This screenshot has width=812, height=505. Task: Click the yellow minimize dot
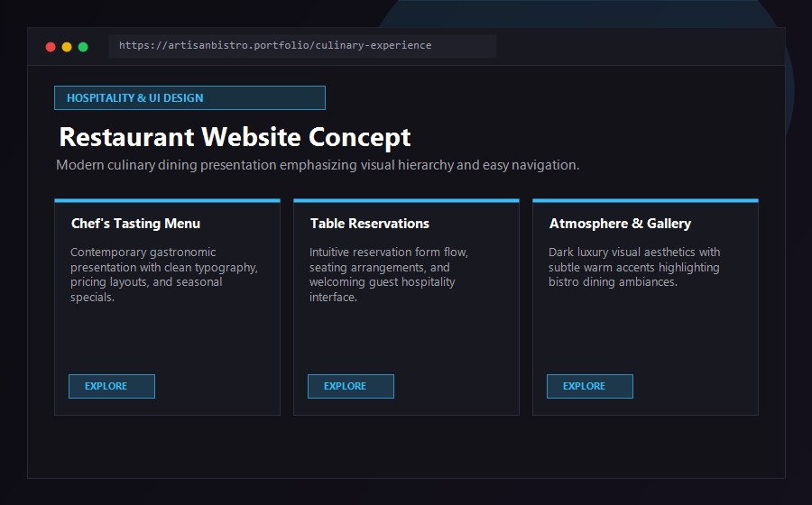[67, 47]
